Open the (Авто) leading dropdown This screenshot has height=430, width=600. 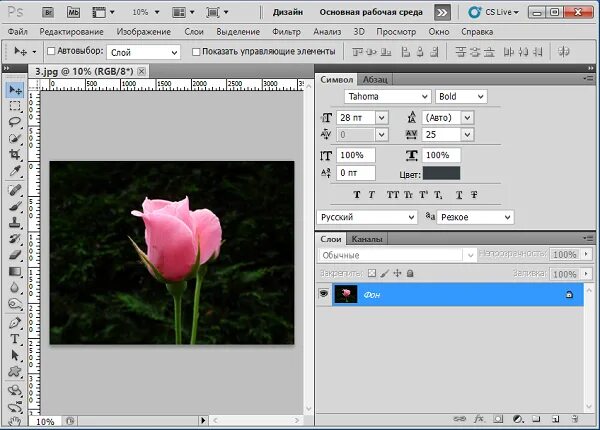pyautogui.click(x=467, y=118)
